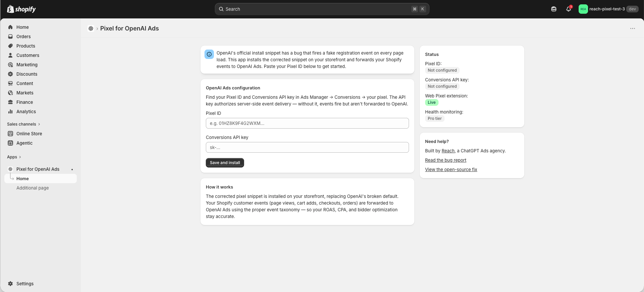This screenshot has height=292, width=644.
Task: Open Customers in the sidebar
Action: coord(28,55)
